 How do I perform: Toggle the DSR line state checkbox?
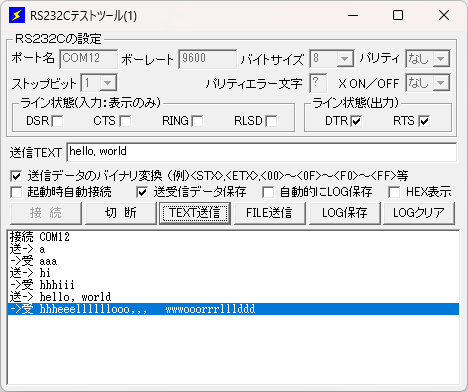tap(57, 121)
